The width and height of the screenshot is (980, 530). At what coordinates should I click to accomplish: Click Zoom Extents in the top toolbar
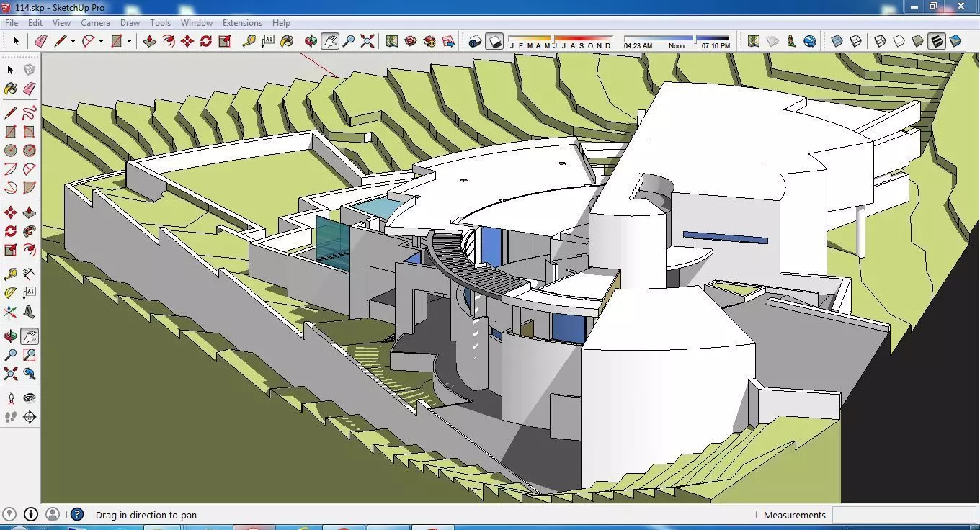pos(367,41)
